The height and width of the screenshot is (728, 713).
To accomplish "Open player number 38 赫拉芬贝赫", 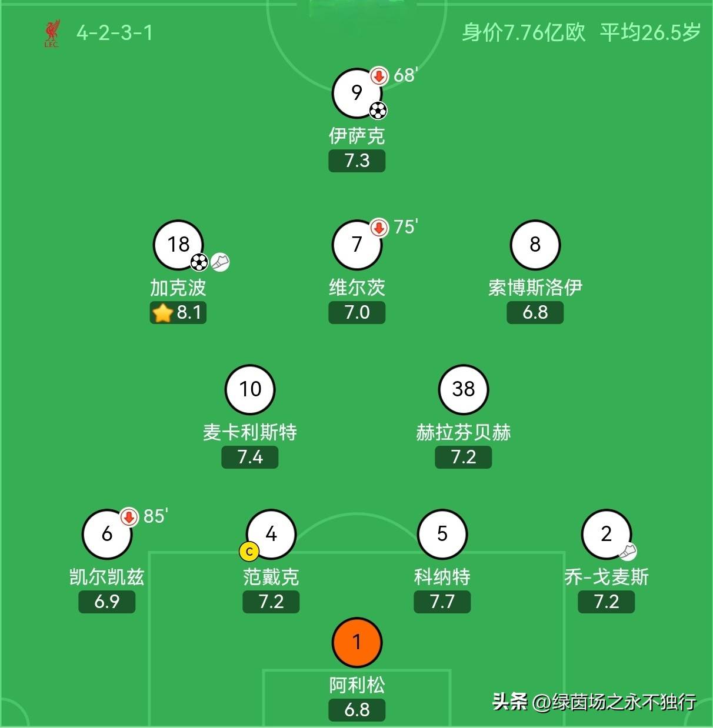I will (464, 389).
